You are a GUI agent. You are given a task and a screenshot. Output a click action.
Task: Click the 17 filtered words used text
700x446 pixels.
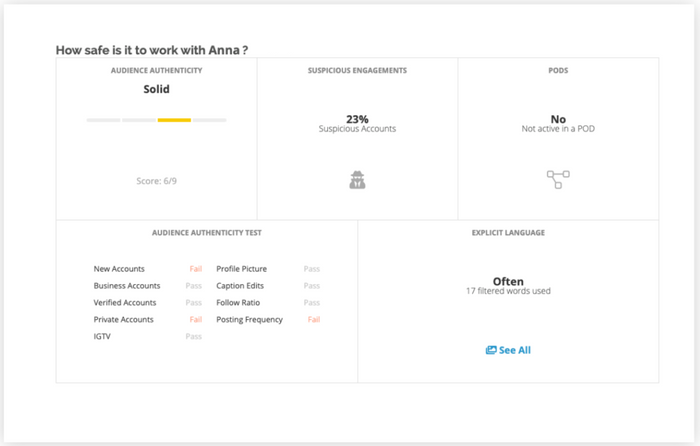[x=508, y=291]
